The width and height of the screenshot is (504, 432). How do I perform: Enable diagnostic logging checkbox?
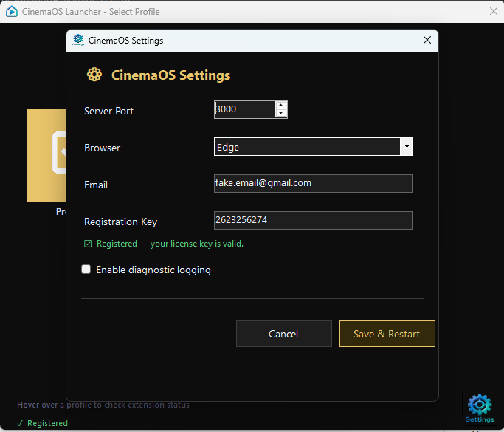pyautogui.click(x=86, y=270)
